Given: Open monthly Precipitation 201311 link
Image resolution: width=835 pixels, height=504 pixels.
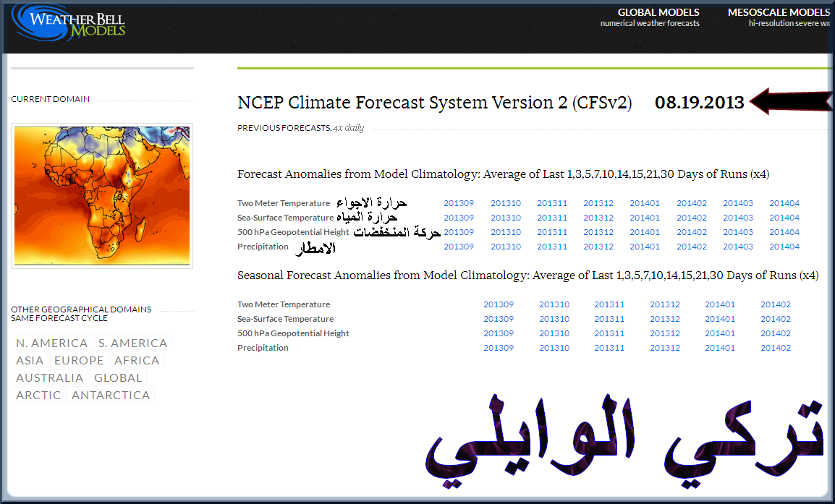Looking at the screenshot, I should click(x=552, y=247).
